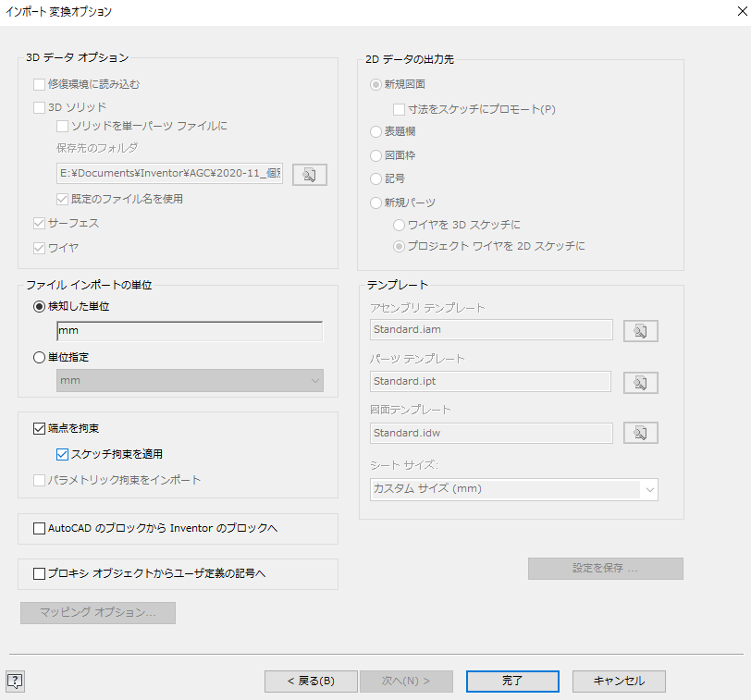Browse folder for 保存先のフォルダ path
The width and height of the screenshot is (751, 700).
309,174
